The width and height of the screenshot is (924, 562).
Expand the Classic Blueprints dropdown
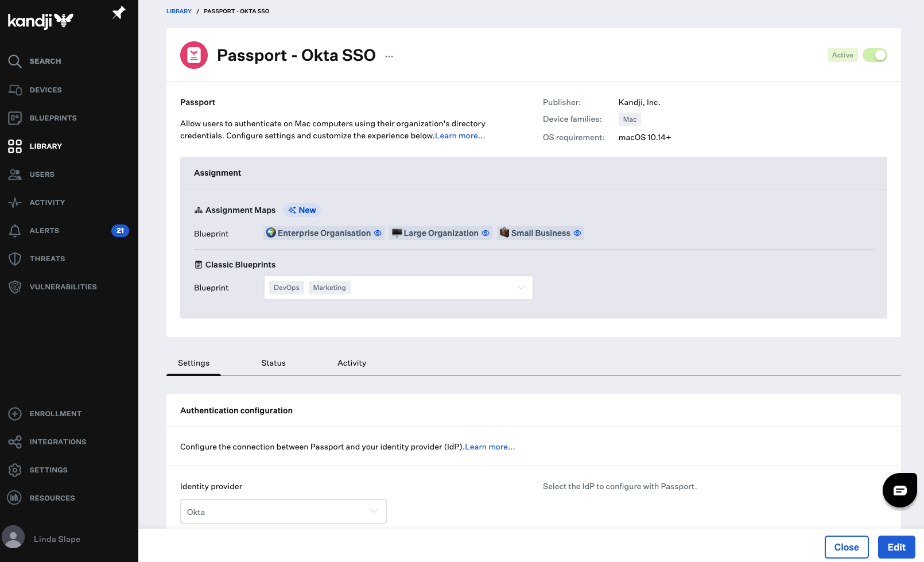398,288
